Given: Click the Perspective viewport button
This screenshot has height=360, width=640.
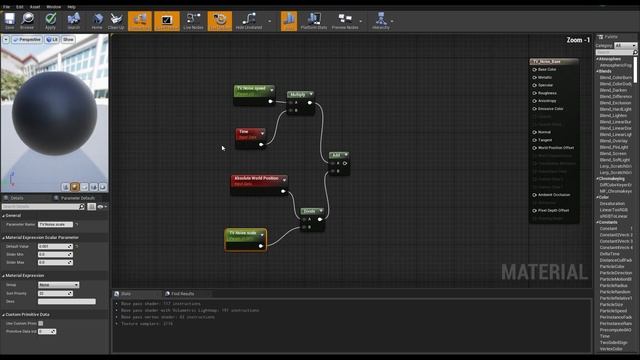Looking at the screenshot, I should (x=27, y=40).
